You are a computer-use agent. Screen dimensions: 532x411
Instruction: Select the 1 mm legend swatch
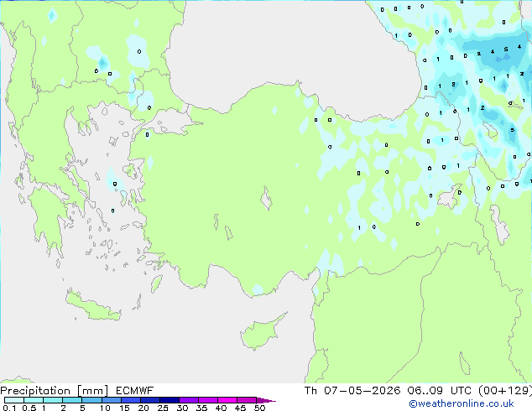pyautogui.click(x=53, y=400)
